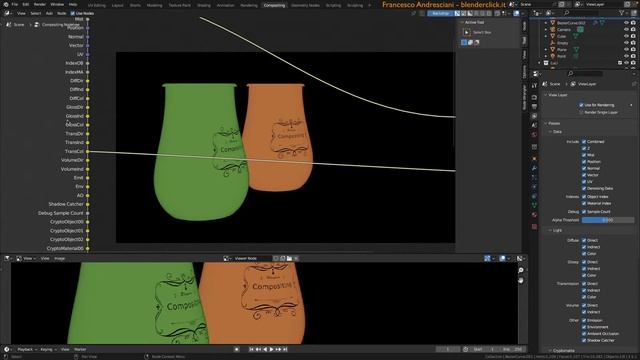Open the File menu
Image resolution: width=640 pixels, height=360 pixels.
[x=15, y=4]
